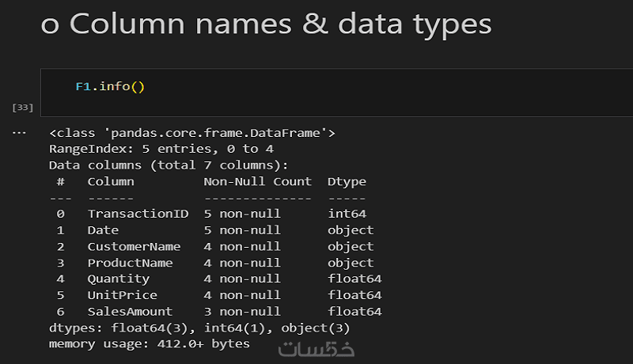Click the dtypes summary line
This screenshot has width=633, height=364.
tap(199, 328)
